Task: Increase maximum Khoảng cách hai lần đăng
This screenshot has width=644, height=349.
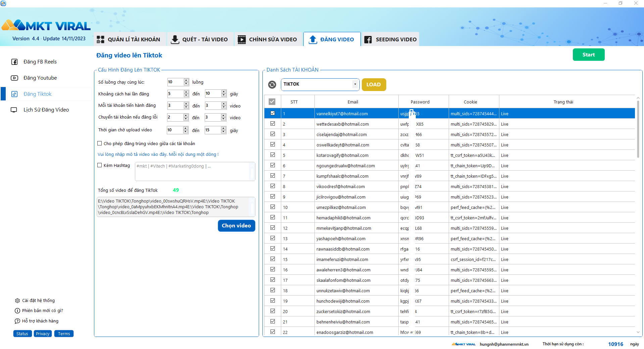Action: pos(224,92)
